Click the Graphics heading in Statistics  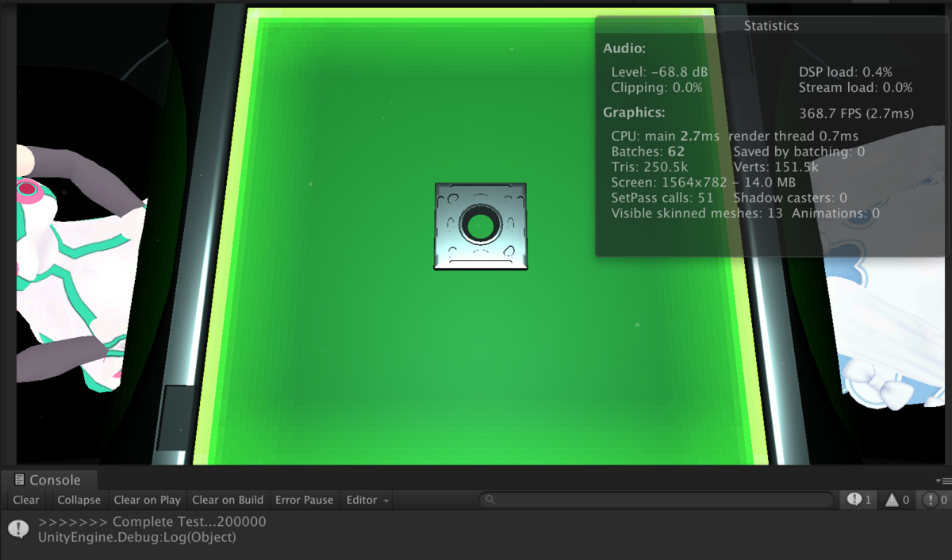click(634, 113)
